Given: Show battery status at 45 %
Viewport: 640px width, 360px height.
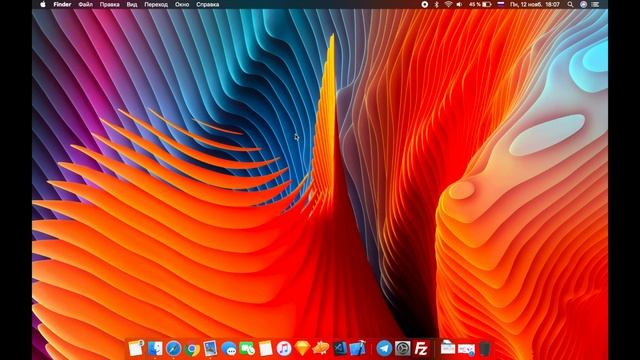Looking at the screenshot, I should coord(480,4).
